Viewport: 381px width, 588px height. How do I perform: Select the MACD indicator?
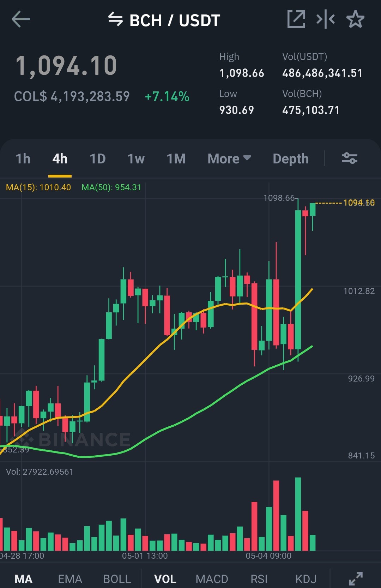212,579
